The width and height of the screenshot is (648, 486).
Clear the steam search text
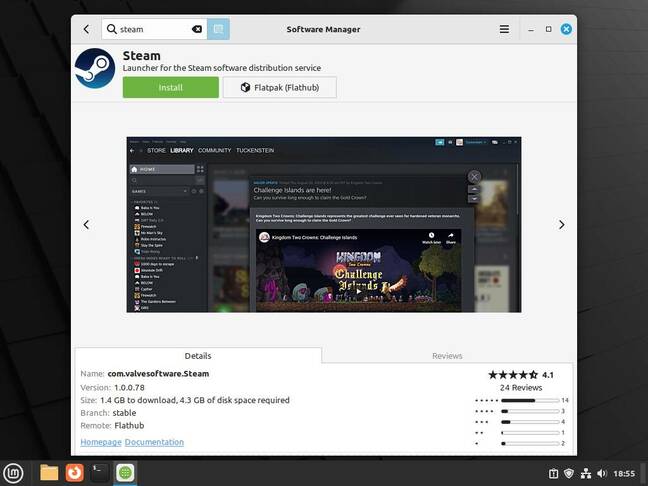pos(197,29)
